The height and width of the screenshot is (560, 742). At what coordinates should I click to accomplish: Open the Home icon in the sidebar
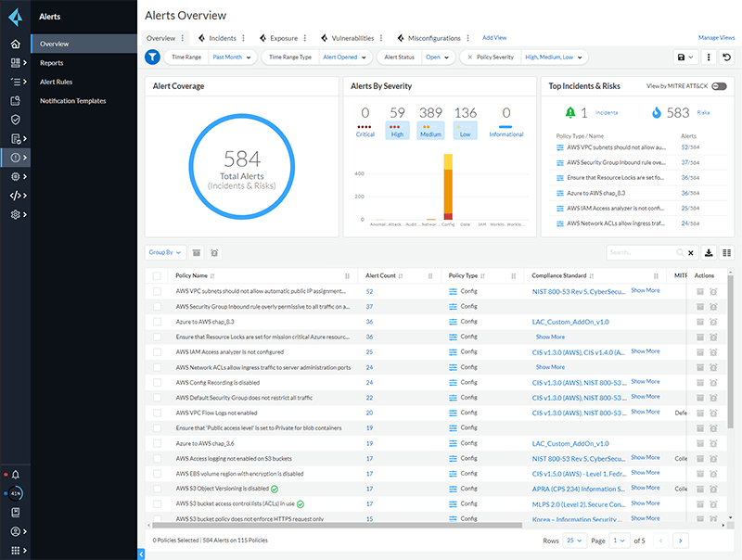tap(15, 44)
